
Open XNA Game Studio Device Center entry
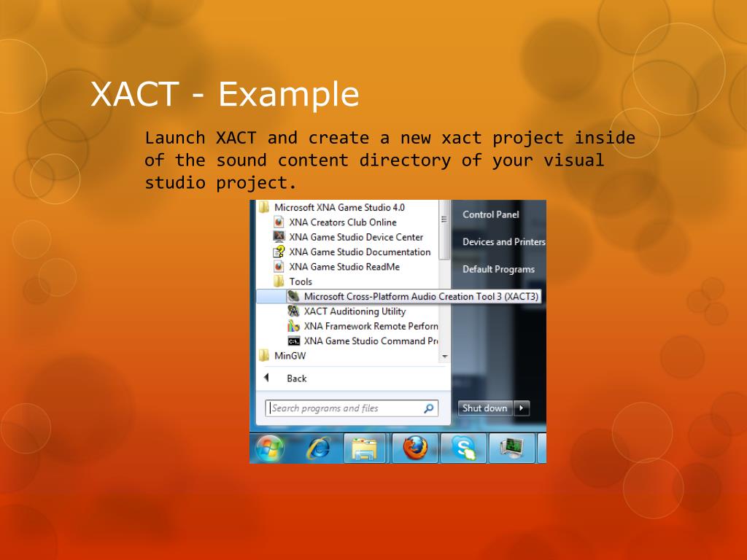tap(356, 237)
